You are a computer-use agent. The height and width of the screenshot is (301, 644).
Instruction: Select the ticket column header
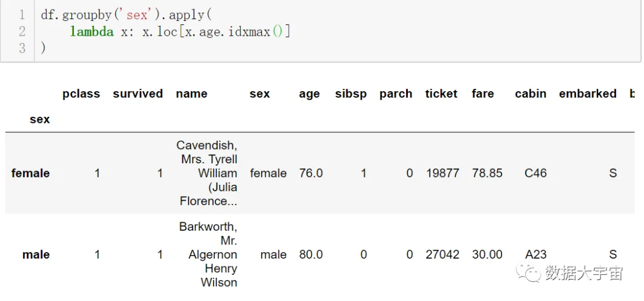(441, 94)
